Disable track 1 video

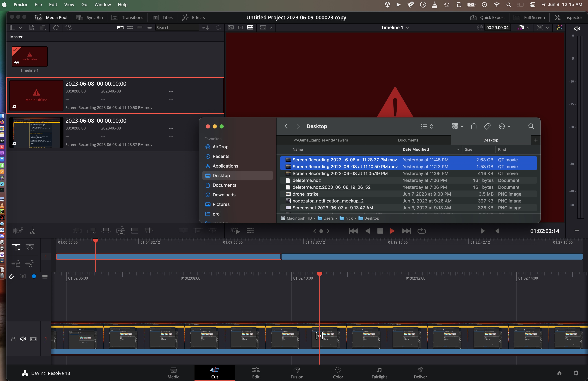point(33,339)
